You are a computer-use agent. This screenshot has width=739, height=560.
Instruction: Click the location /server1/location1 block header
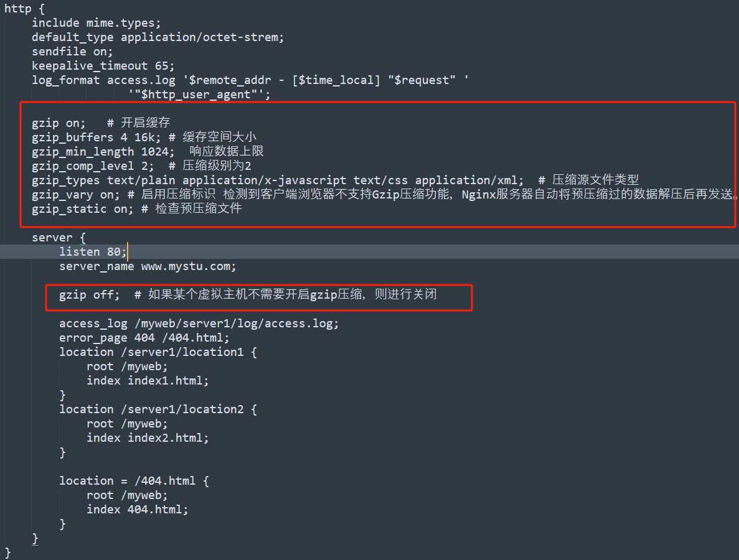tap(158, 352)
